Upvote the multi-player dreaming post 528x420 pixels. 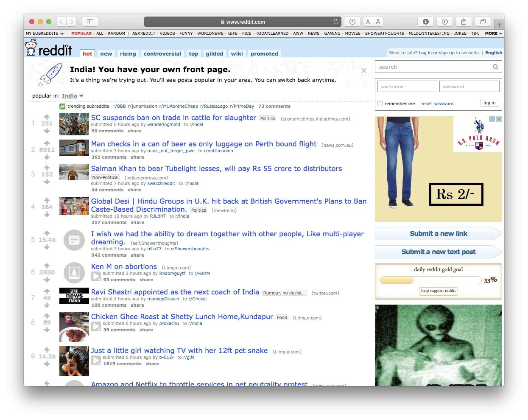pyautogui.click(x=47, y=233)
